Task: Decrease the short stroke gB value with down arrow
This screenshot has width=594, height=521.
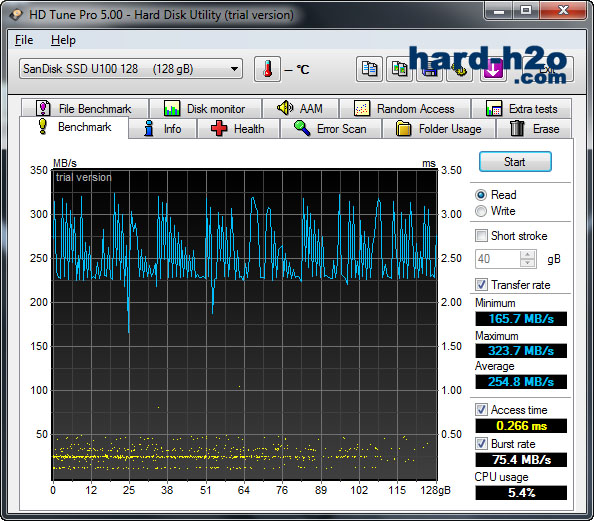Action: click(x=528, y=263)
